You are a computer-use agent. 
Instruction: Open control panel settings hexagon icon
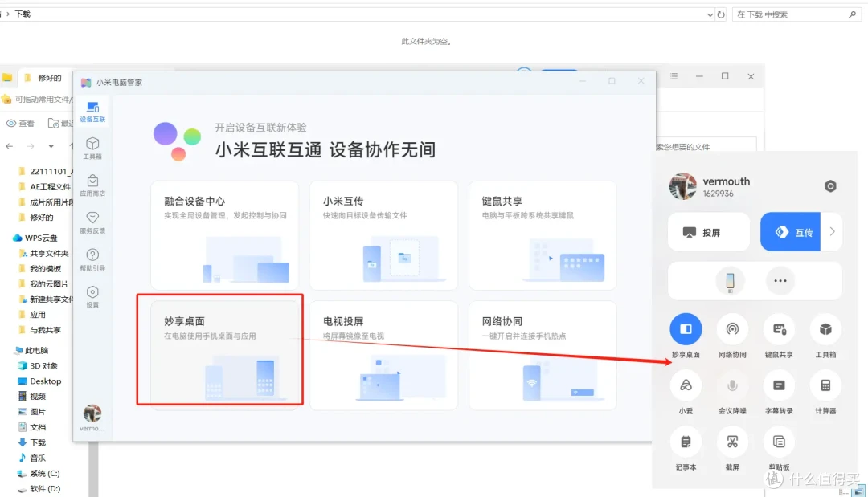point(829,186)
